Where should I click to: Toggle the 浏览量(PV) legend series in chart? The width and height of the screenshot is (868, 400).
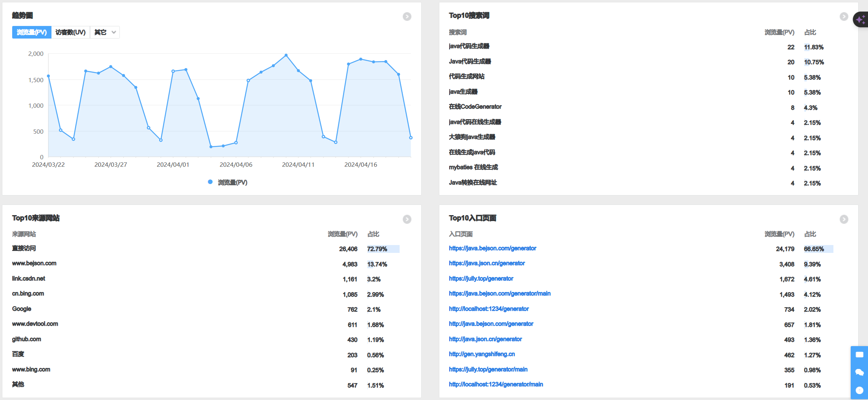228,182
